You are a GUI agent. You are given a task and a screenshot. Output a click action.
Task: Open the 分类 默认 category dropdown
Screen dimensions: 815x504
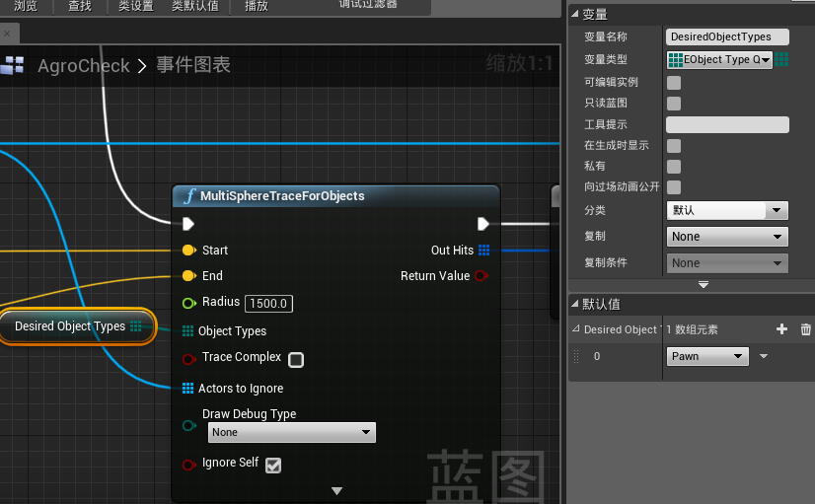click(727, 210)
